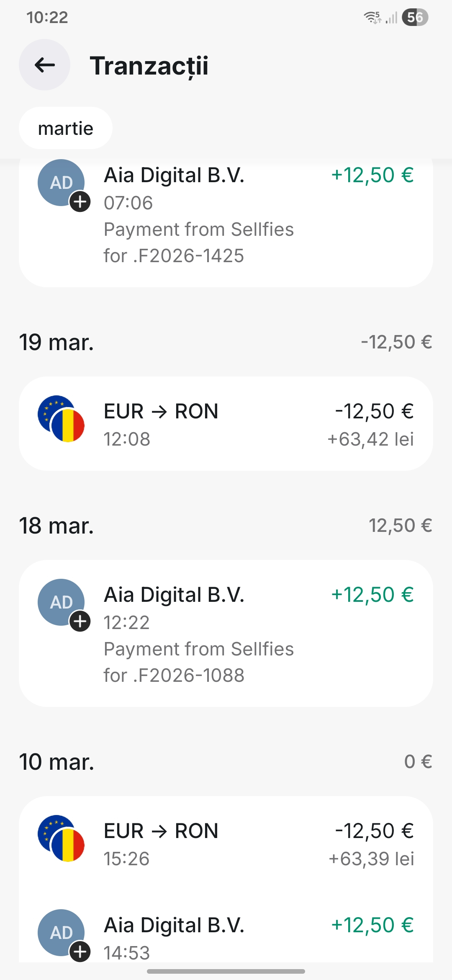Tap the battery level indicator
The width and height of the screenshot is (452, 980).
[x=415, y=17]
